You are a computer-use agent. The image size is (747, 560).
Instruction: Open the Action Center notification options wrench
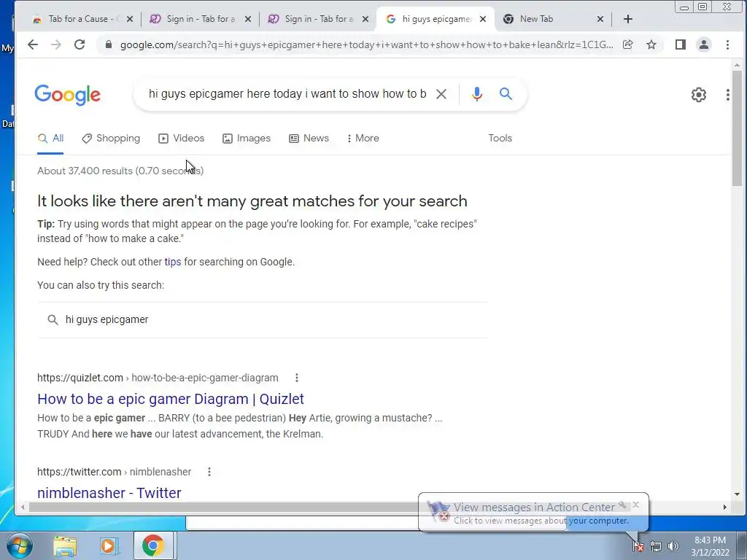622,505
